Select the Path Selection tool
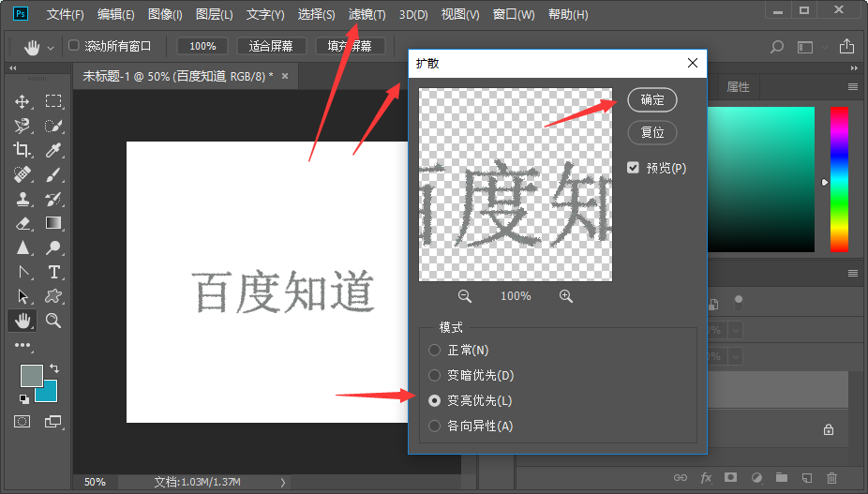 coord(22,296)
